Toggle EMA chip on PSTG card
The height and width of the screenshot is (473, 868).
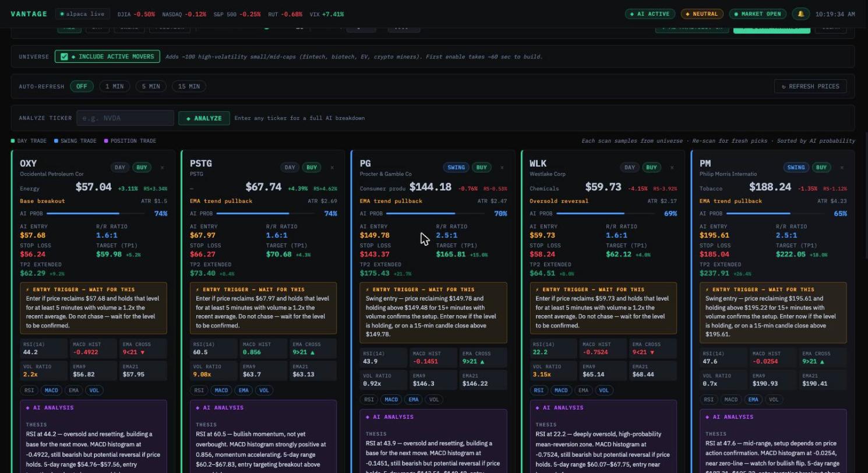[244, 390]
